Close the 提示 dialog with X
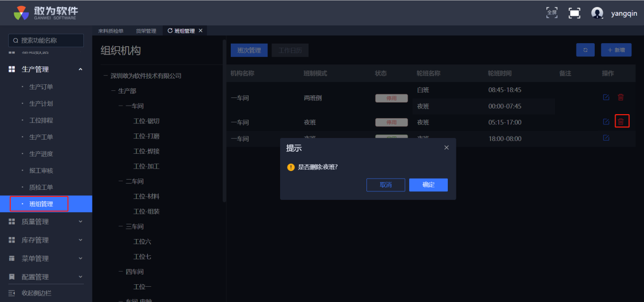The width and height of the screenshot is (644, 302). [x=446, y=148]
